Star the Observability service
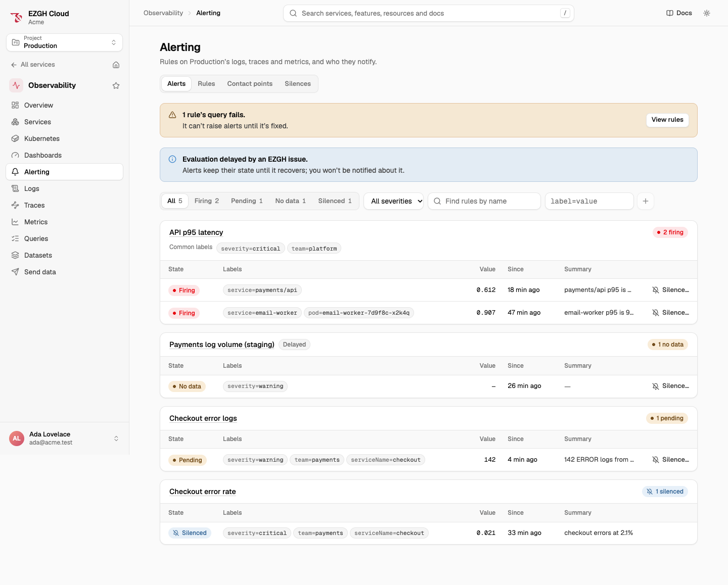 pos(116,85)
